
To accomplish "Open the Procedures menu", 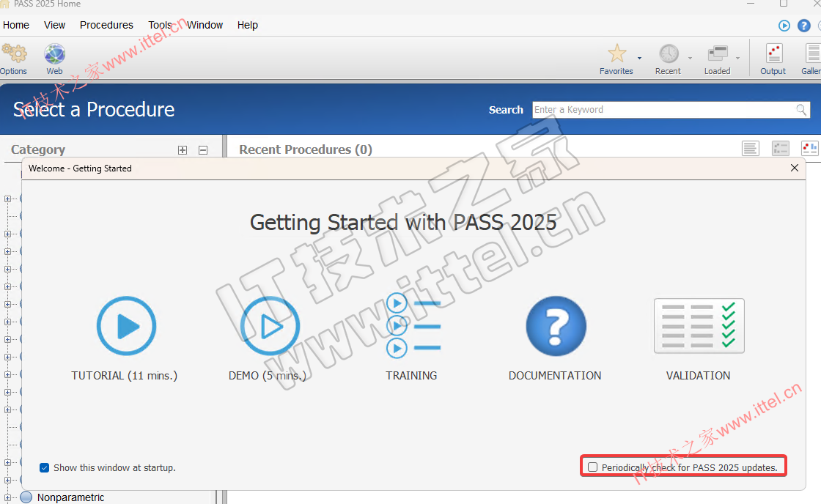I will pyautogui.click(x=106, y=25).
